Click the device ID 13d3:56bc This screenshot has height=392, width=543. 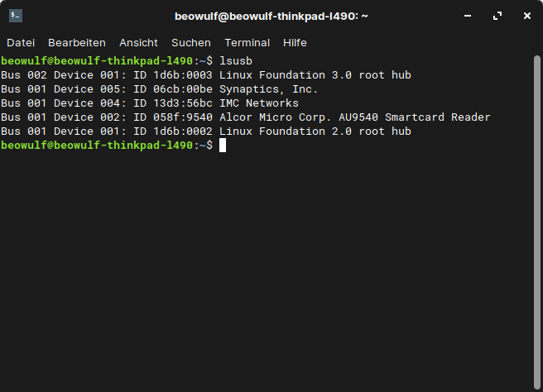click(x=183, y=103)
